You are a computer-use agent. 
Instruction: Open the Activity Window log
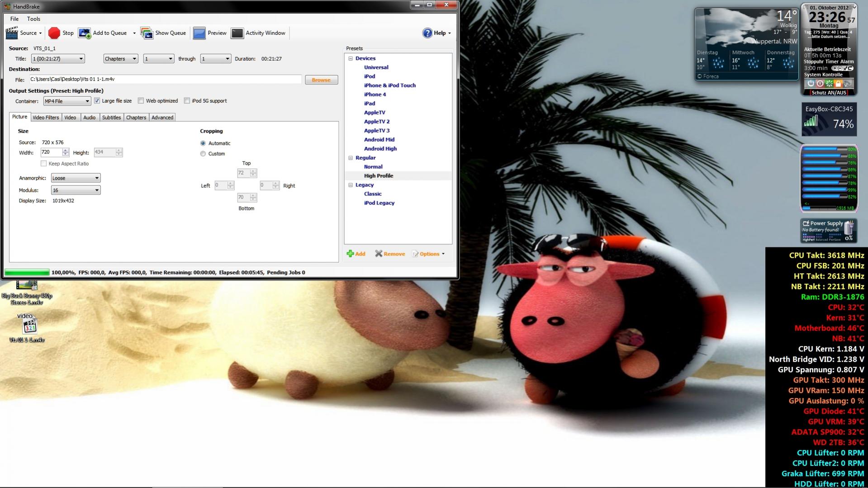258,33
